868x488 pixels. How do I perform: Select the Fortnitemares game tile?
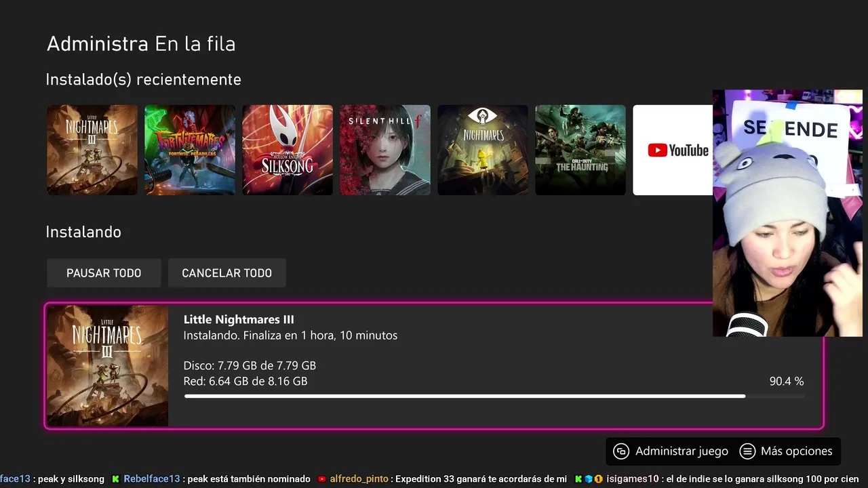190,150
